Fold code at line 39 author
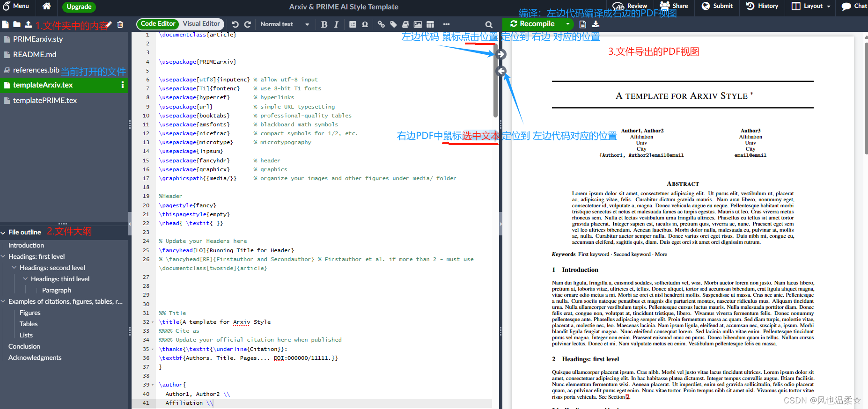Viewport: 868px width, 409px height. pyautogui.click(x=153, y=385)
